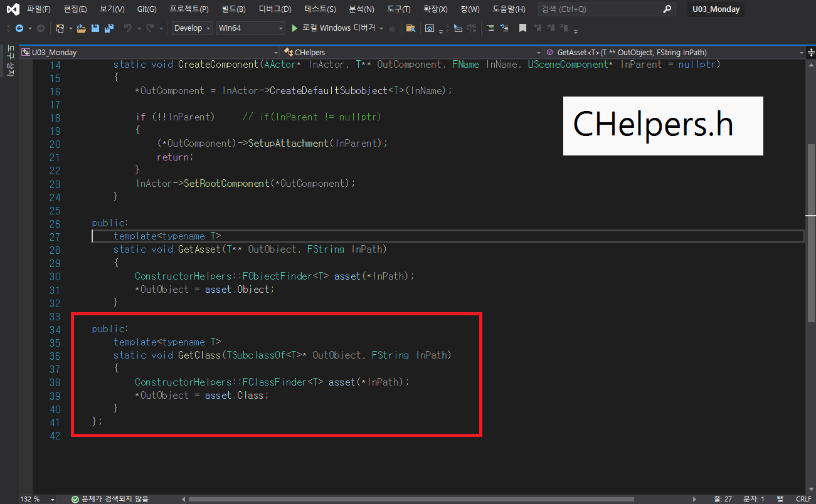Image resolution: width=816 pixels, height=504 pixels.
Task: Click the Open File folder icon
Action: pos(82,28)
